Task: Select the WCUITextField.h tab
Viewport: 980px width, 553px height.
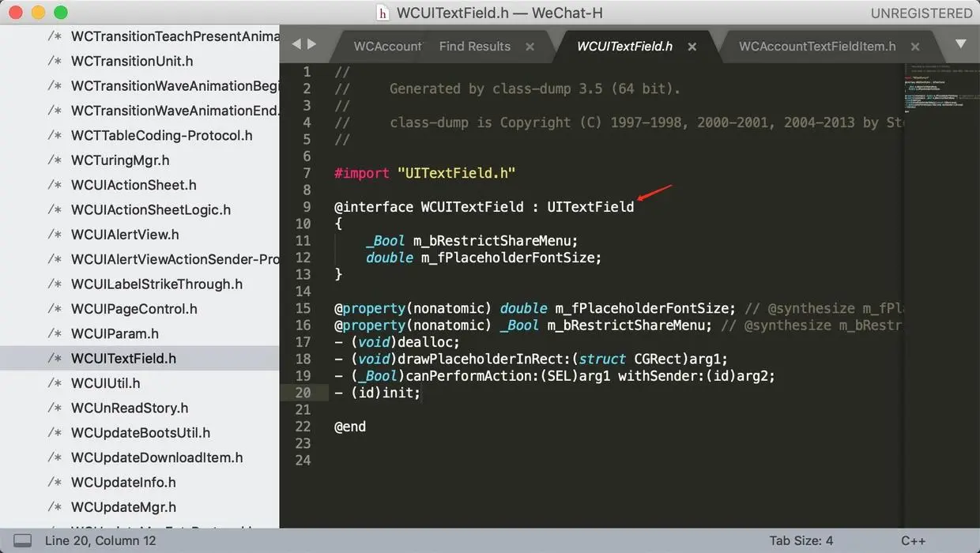Action: coord(624,47)
